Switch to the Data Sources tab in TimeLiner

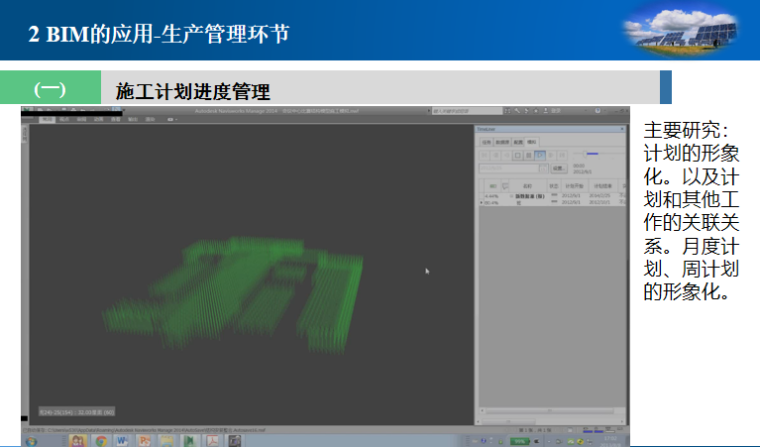pos(502,142)
